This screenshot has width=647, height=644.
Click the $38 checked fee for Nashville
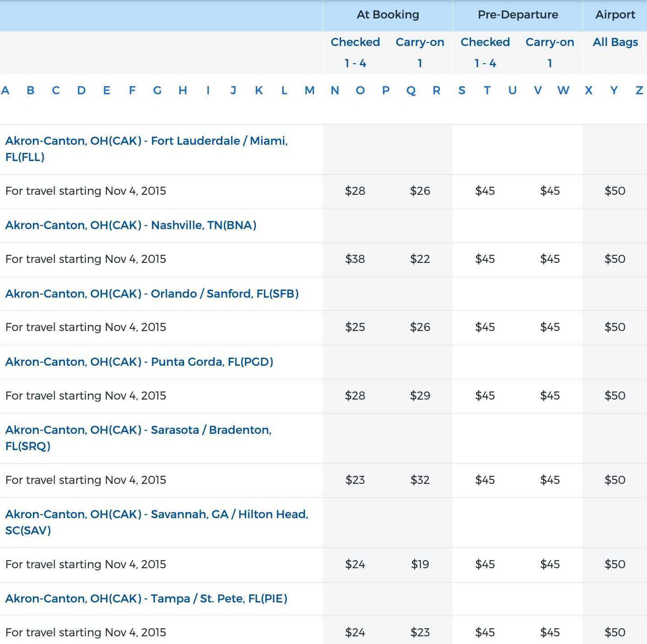coord(355,259)
